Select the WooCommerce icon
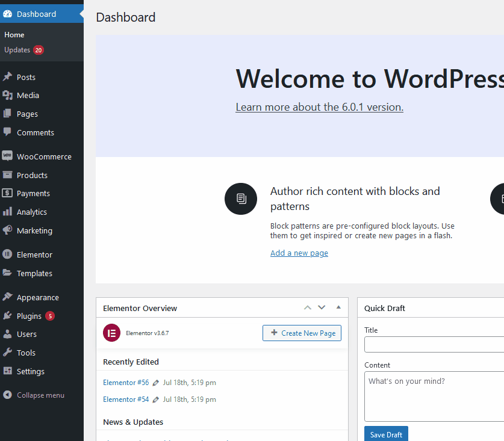The width and height of the screenshot is (504, 441). coord(8,156)
